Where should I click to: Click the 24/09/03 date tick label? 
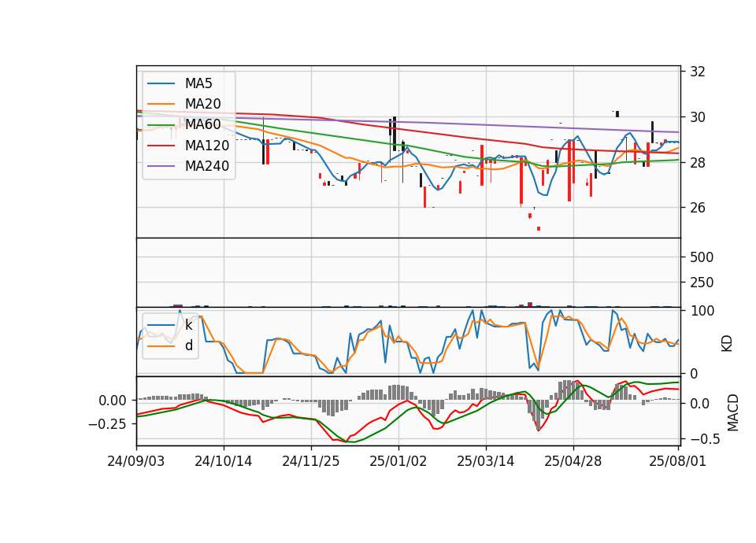[x=136, y=461]
